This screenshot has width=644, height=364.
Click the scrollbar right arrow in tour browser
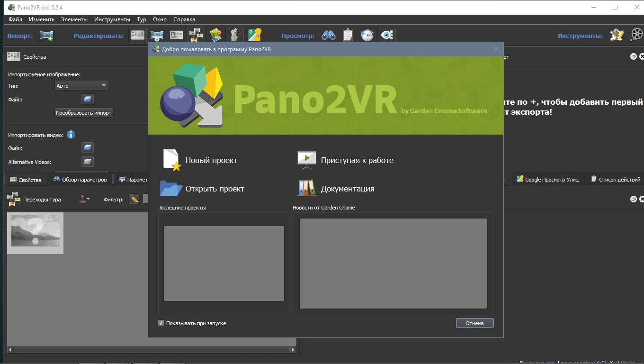click(x=294, y=350)
